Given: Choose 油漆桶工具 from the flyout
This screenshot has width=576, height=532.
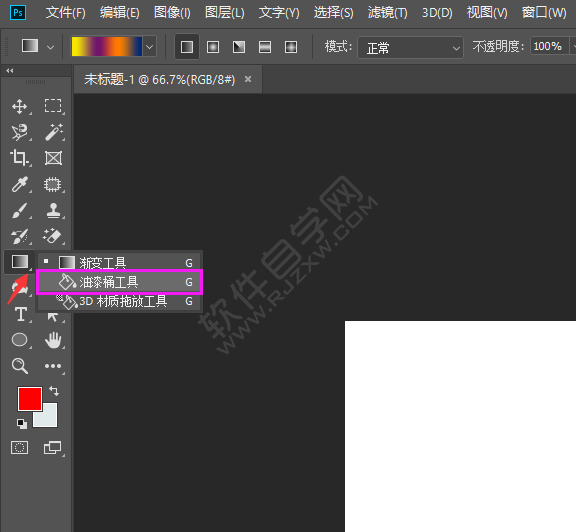Looking at the screenshot, I should coord(119,282).
